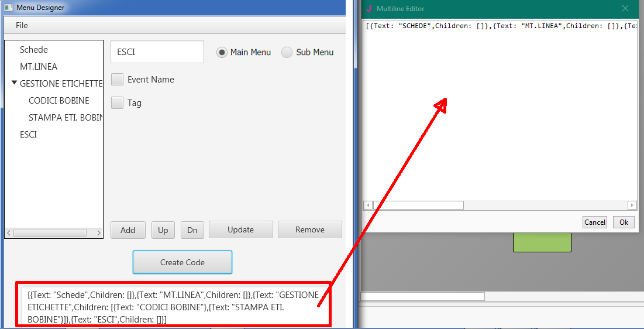Click the Update button
The width and height of the screenshot is (644, 329).
click(x=240, y=230)
